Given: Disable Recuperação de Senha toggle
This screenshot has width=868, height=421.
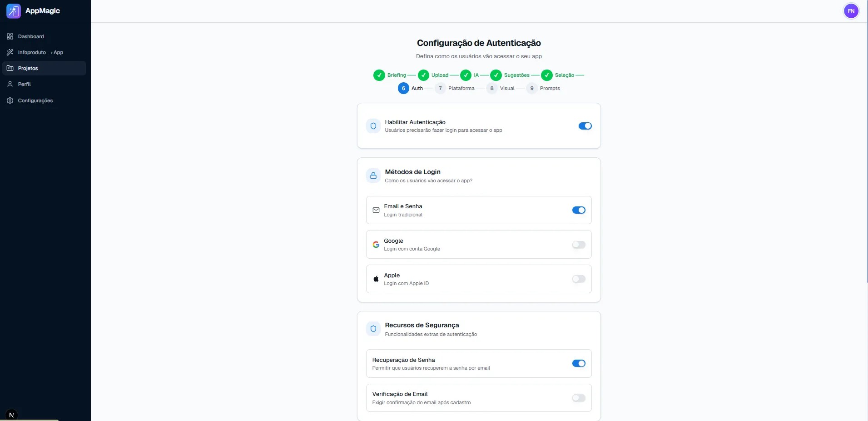Looking at the screenshot, I should 578,363.
